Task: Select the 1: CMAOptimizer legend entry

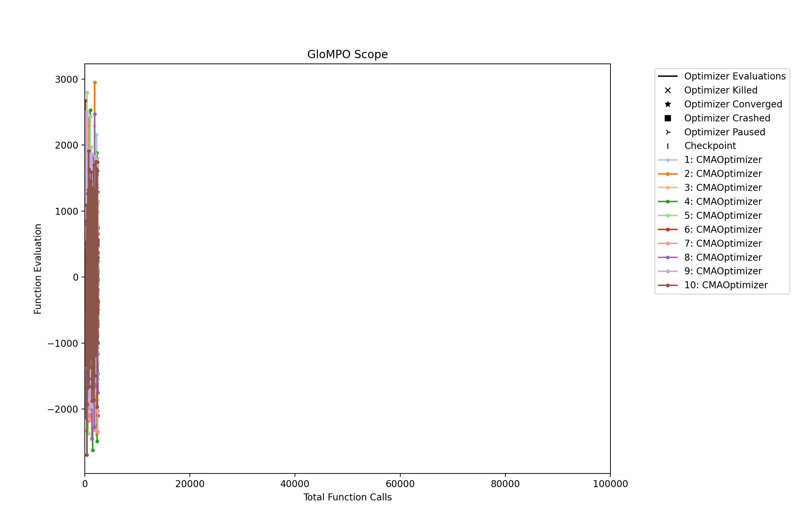Action: 723,160
